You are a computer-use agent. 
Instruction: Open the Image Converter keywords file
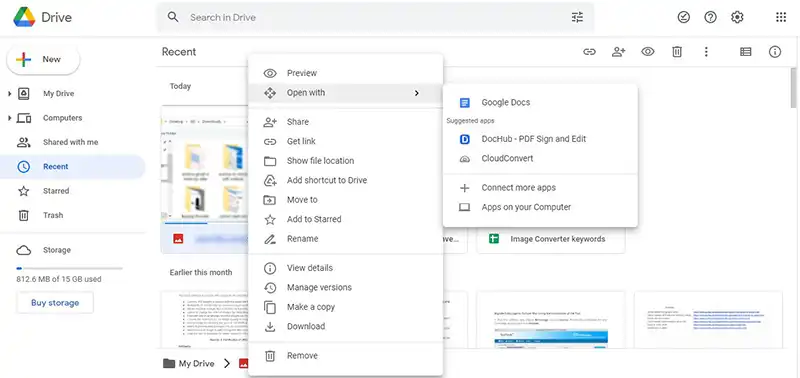pyautogui.click(x=551, y=239)
